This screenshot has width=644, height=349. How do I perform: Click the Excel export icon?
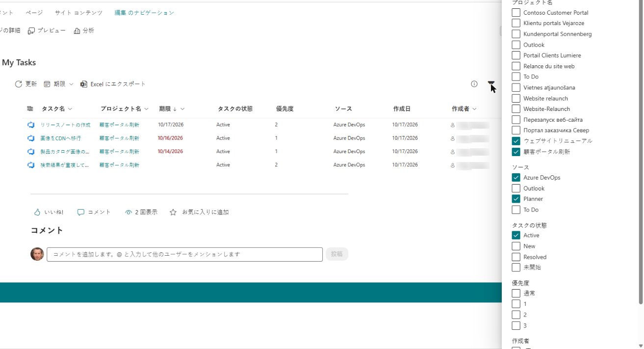click(84, 84)
